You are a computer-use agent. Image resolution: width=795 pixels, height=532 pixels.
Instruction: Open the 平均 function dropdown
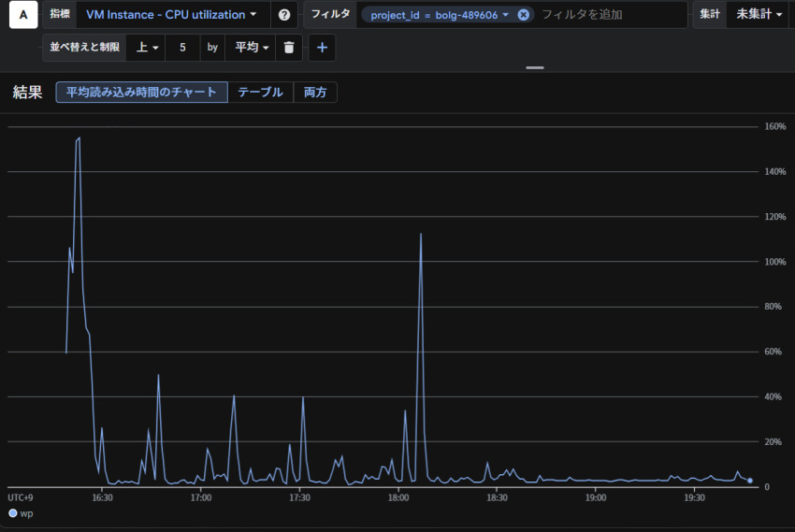[253, 48]
